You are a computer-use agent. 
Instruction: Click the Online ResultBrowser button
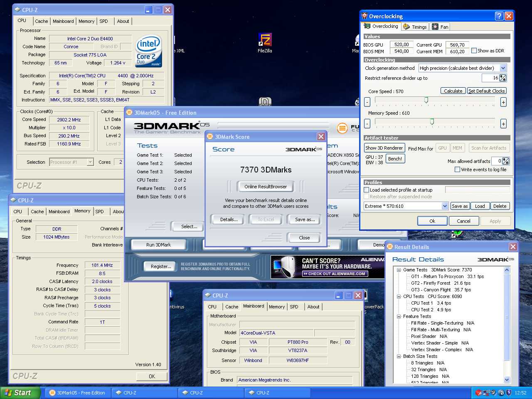point(266,187)
